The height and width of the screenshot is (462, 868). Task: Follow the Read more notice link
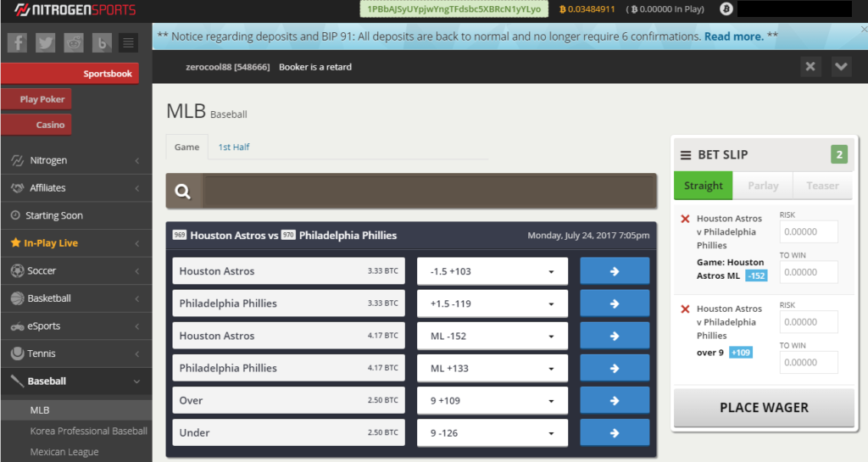point(733,36)
